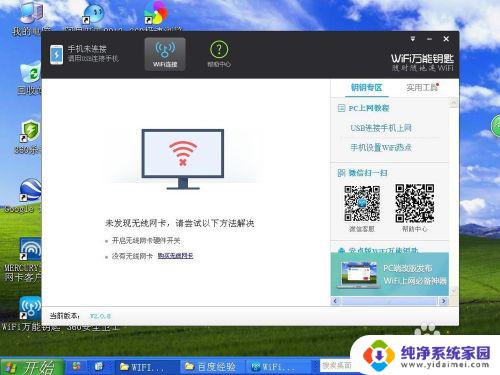
Task: Click the phone not connected icon
Action: (x=56, y=55)
